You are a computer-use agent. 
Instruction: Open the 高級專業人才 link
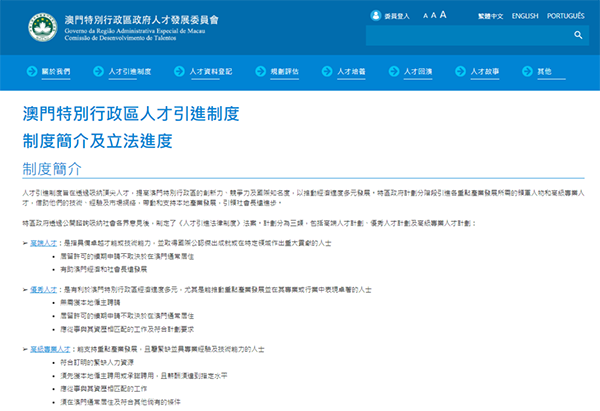[50, 349]
